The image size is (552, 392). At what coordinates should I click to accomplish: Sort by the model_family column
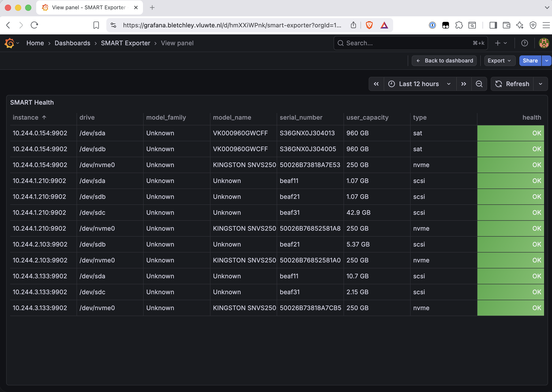pyautogui.click(x=166, y=118)
